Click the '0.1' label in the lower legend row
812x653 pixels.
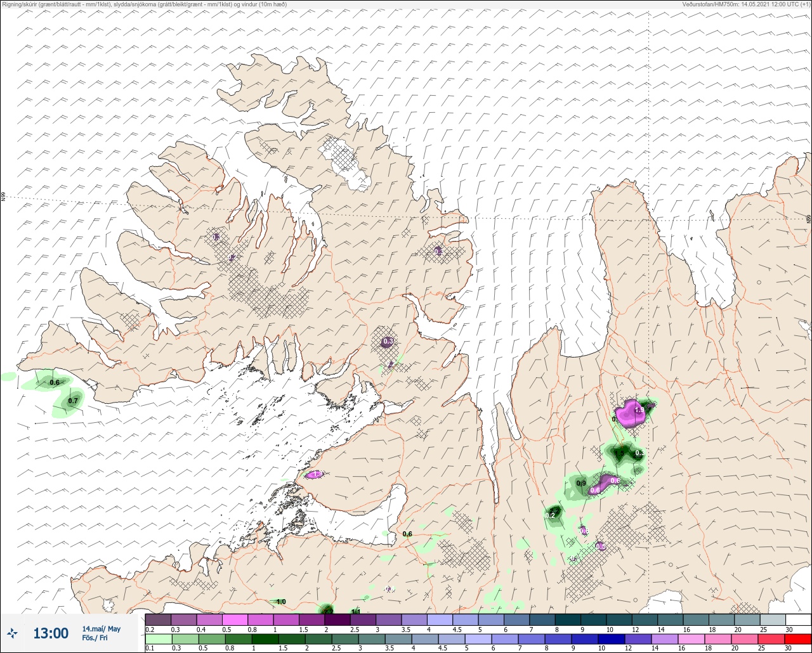coord(150,649)
